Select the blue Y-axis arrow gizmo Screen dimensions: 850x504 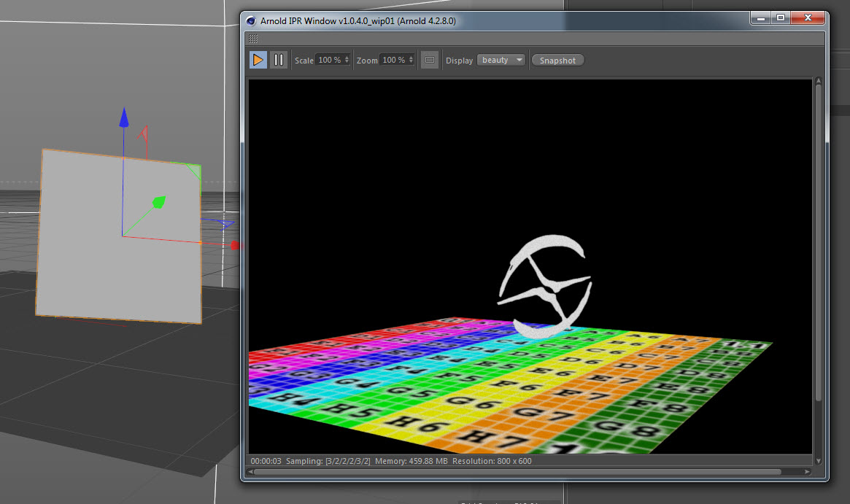point(124,117)
